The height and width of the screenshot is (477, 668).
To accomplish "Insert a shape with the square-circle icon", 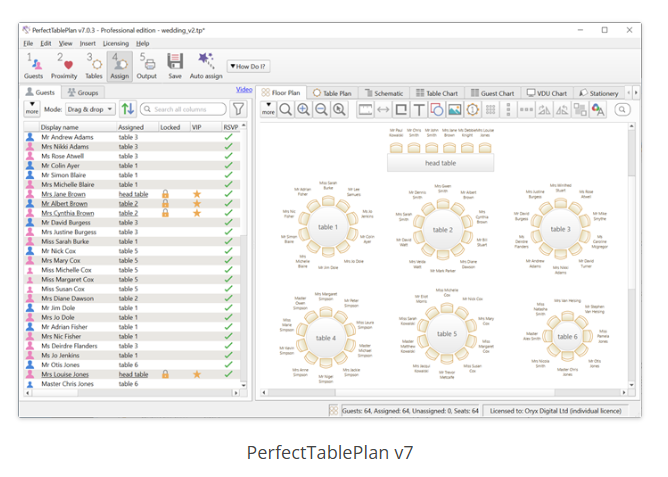I will click(437, 110).
